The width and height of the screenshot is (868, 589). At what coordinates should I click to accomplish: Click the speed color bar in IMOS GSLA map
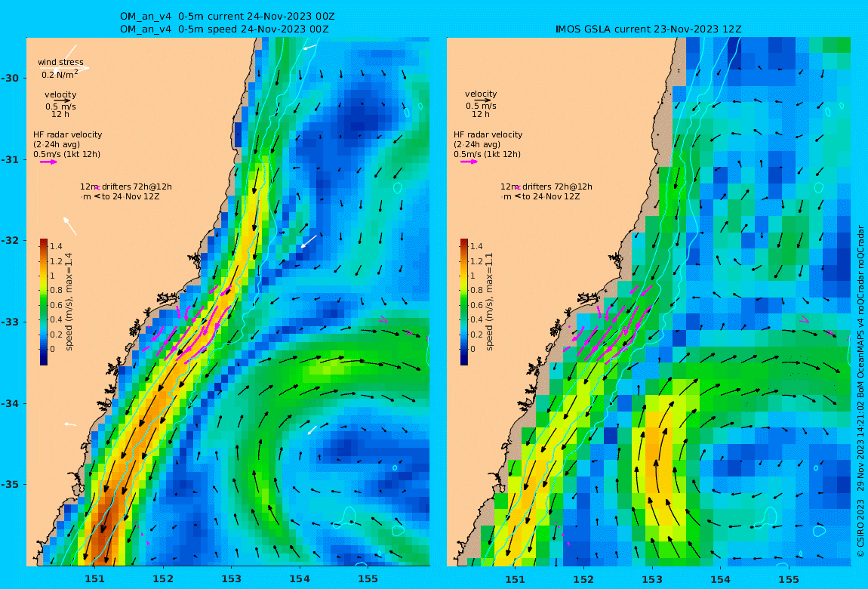tap(464, 302)
